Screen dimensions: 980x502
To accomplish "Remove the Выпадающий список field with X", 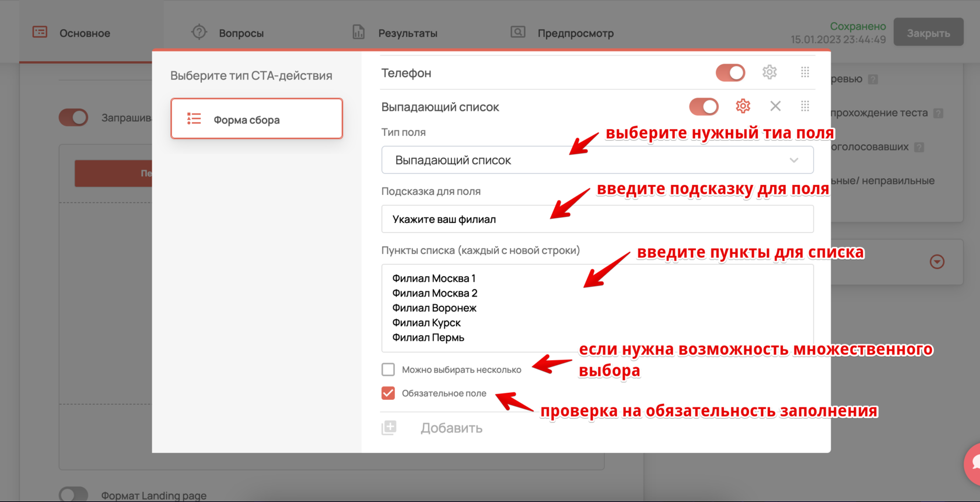I will (775, 106).
